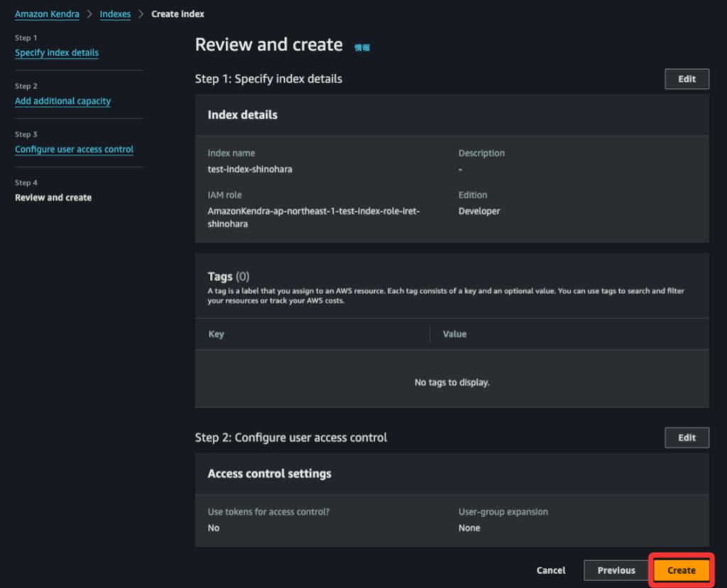Edit the user access control section
727x588 pixels.
pos(687,437)
